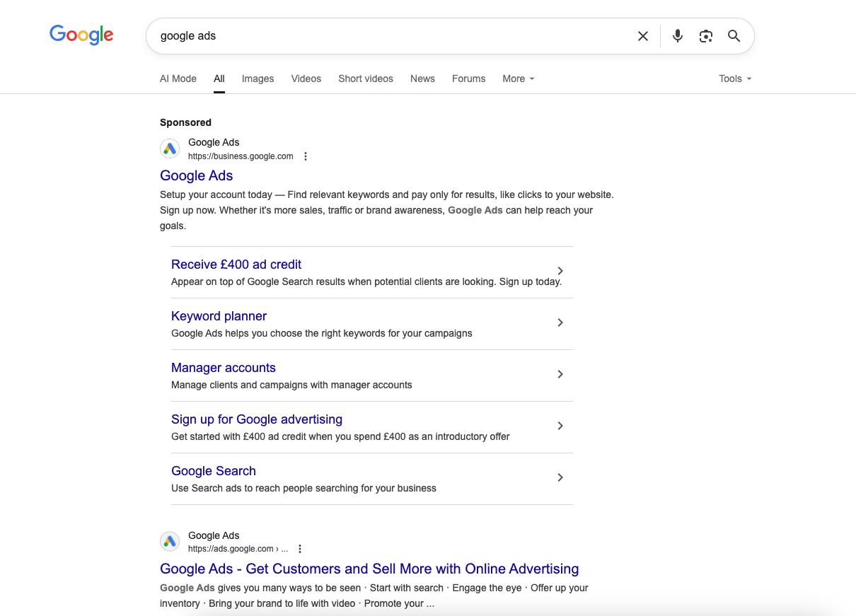Open the Receive £400 ad credit link
The width and height of the screenshot is (856, 616).
236,264
